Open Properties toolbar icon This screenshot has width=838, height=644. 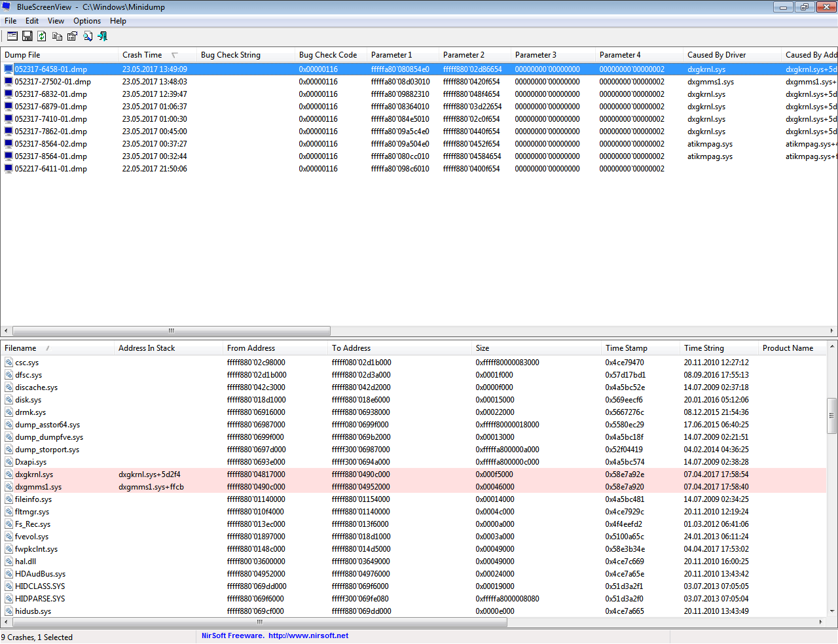click(72, 36)
